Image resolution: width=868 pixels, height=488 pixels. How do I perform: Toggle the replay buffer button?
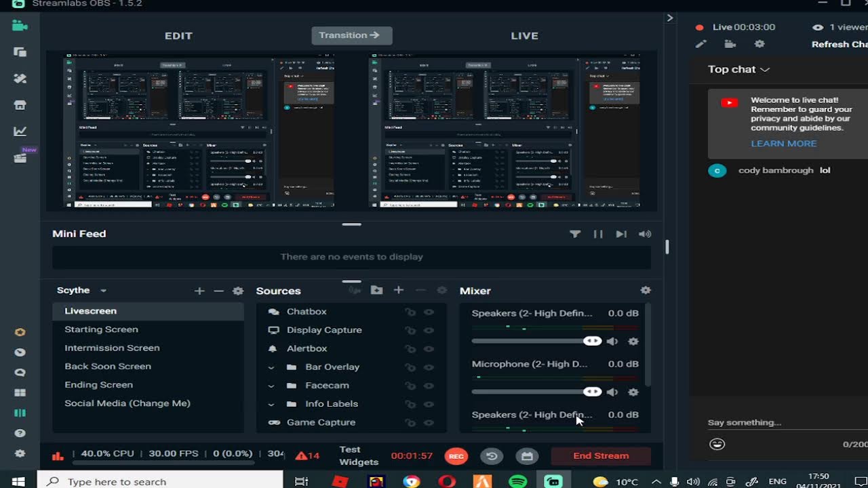point(492,456)
